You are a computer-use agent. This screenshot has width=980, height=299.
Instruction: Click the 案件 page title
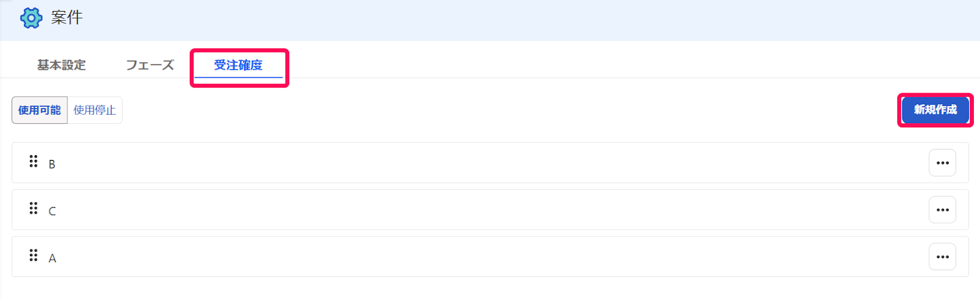[67, 18]
